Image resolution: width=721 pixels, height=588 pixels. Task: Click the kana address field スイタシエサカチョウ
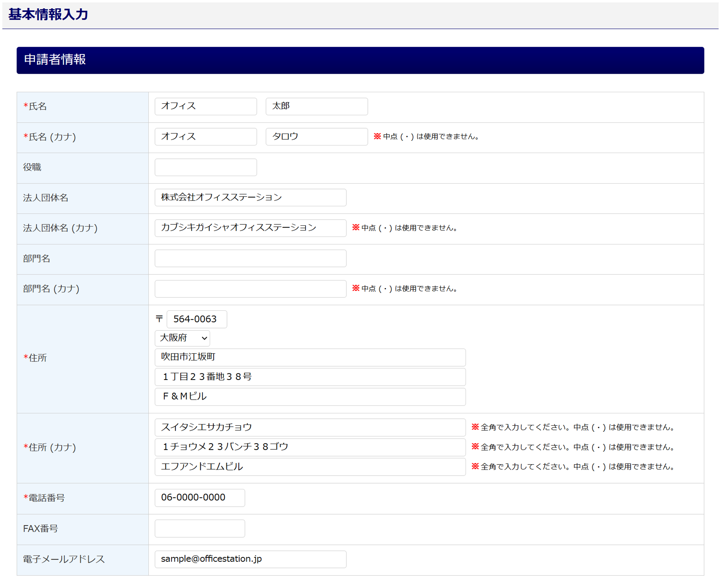click(310, 427)
